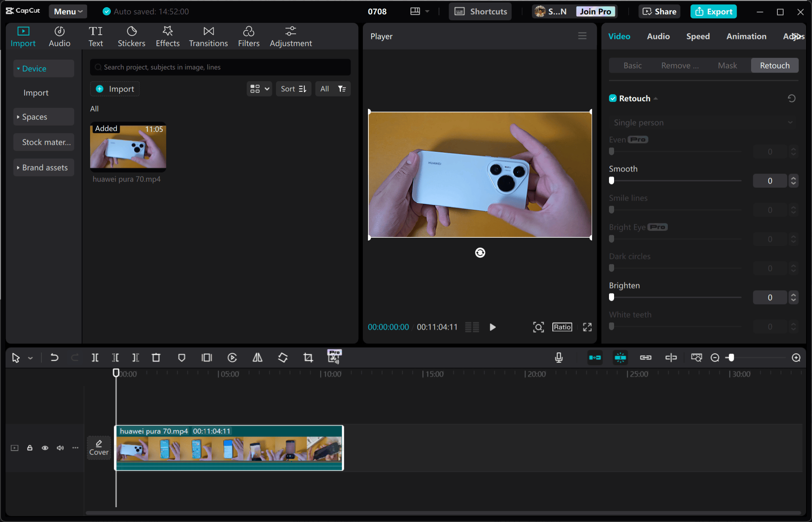Open the Effects panel
812x522 pixels.
[168, 36]
